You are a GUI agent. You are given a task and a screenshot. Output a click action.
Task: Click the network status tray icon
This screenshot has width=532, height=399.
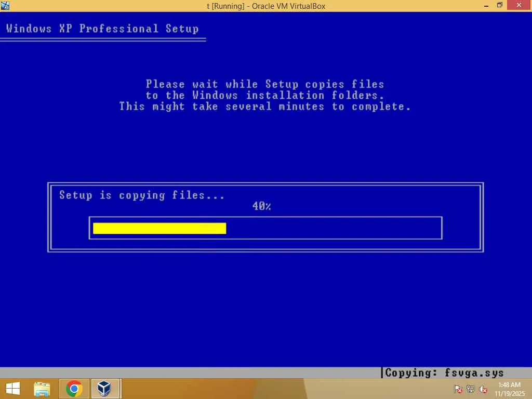click(x=470, y=389)
